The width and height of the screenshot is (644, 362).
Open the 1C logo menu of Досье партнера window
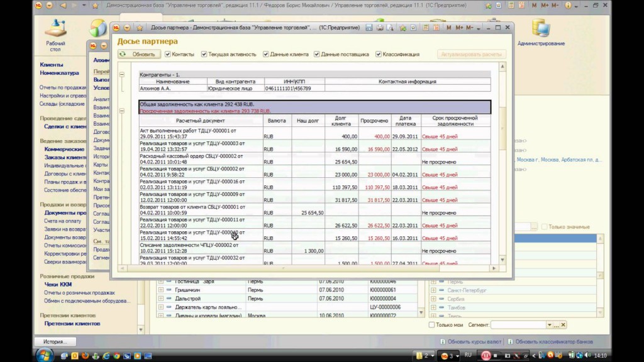pyautogui.click(x=116, y=28)
